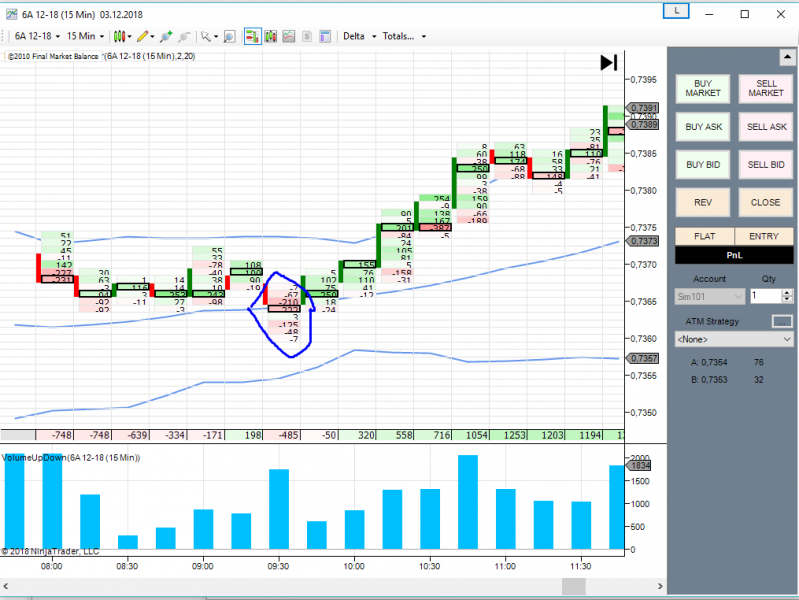
Task: Click the 1054 delta total cell
Action: tap(470, 435)
